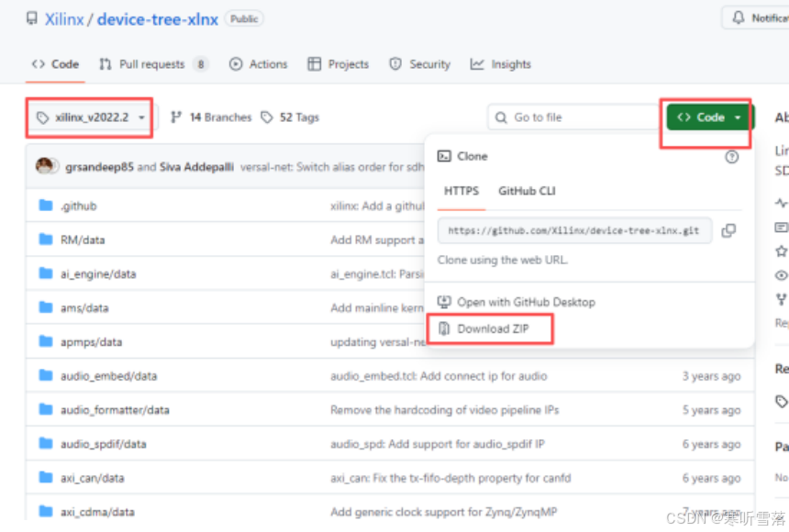Click the clone URL text field
789x532 pixels.
[574, 230]
